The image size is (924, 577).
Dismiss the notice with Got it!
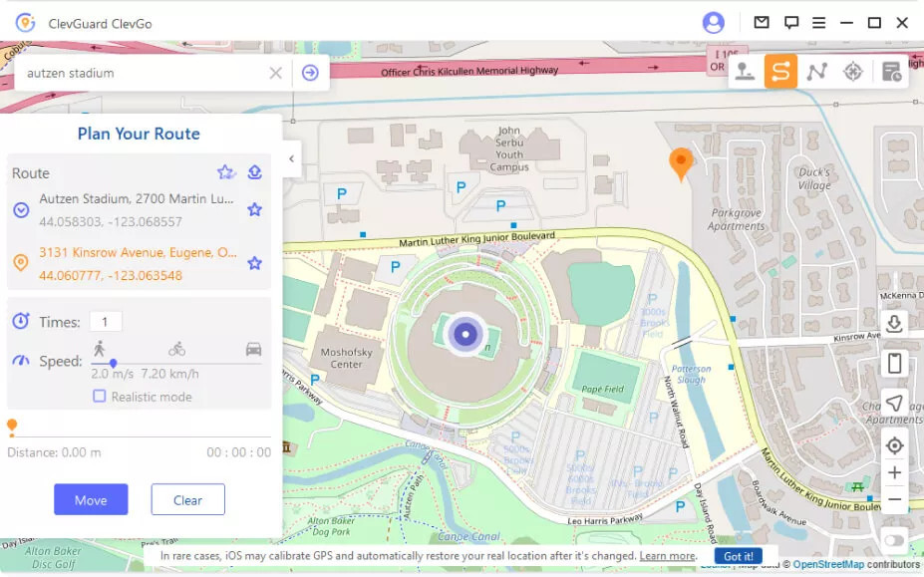pyautogui.click(x=738, y=556)
